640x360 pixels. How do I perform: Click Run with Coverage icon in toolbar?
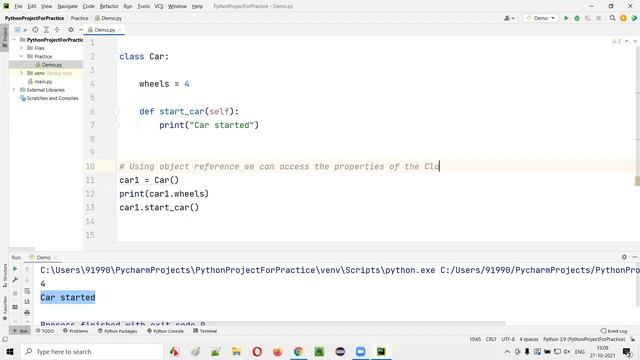(588, 18)
